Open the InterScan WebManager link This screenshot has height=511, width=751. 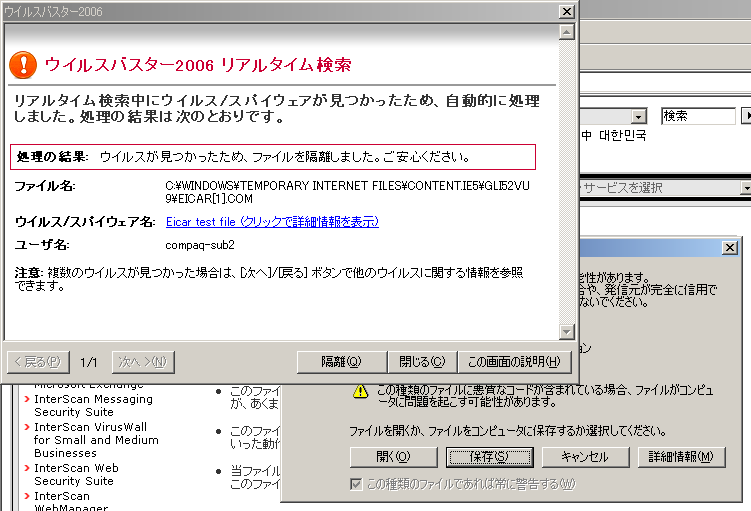(x=71, y=501)
